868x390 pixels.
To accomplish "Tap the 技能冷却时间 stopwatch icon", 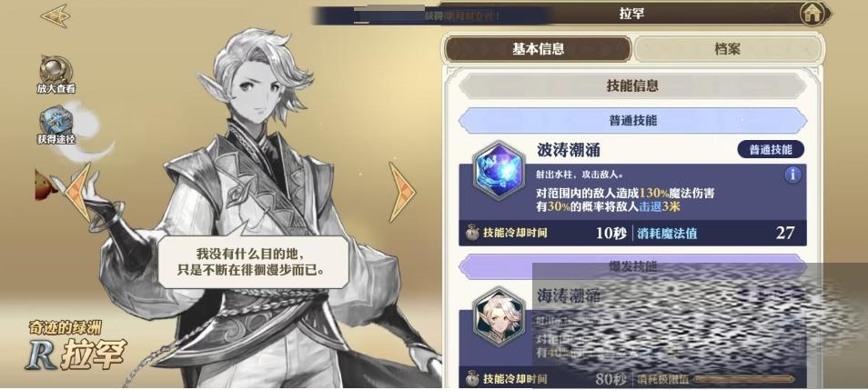I will (472, 233).
